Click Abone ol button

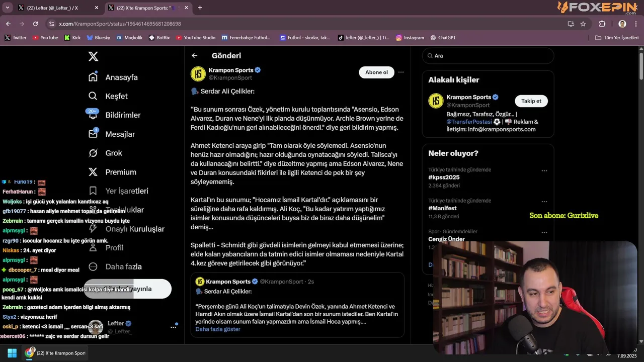pyautogui.click(x=376, y=72)
